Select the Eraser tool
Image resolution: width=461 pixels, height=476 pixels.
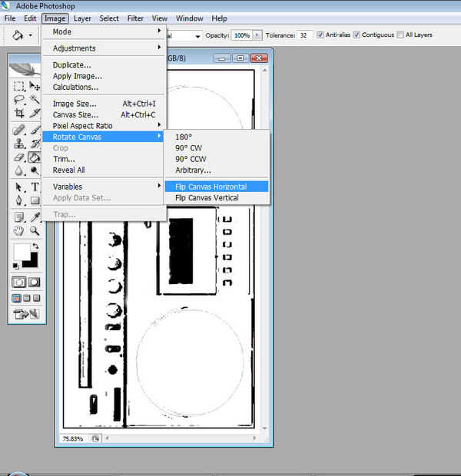pos(19,157)
